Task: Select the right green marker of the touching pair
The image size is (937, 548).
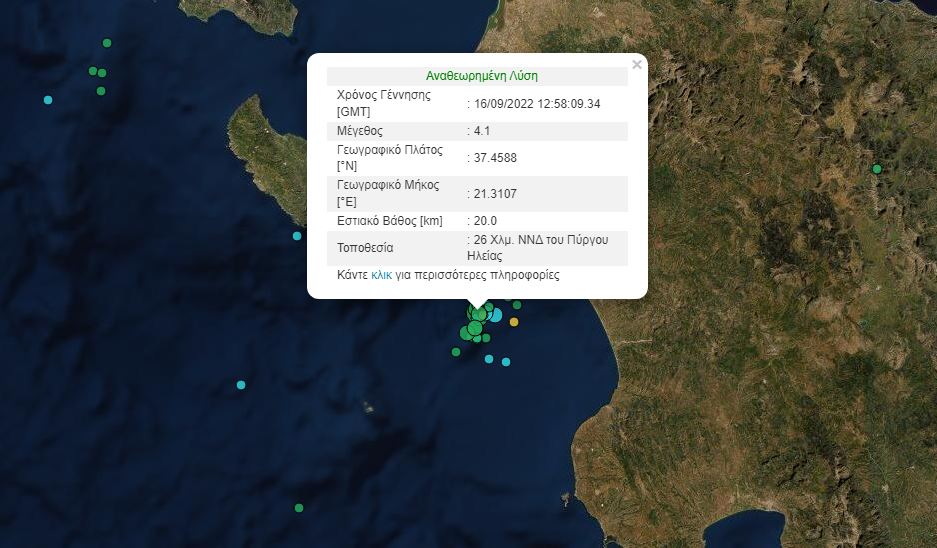Action: (102, 73)
